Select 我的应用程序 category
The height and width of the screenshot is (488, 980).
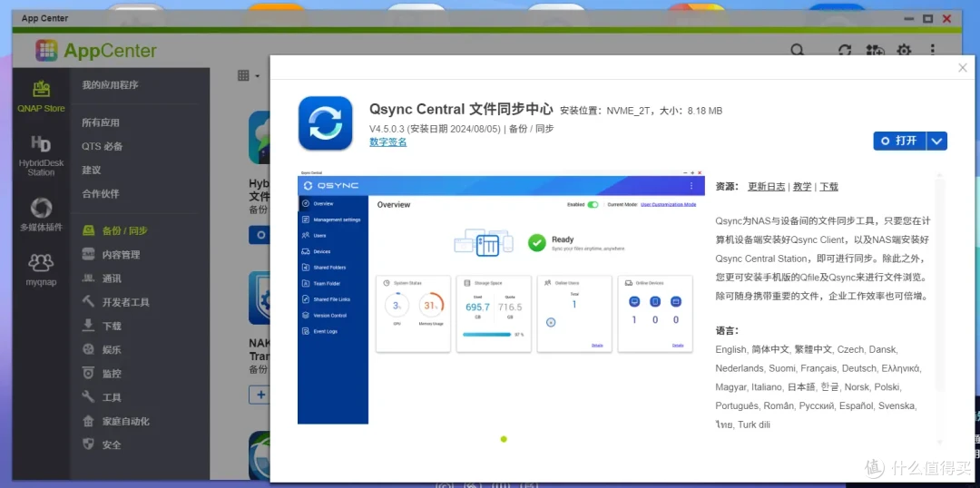tap(110, 85)
